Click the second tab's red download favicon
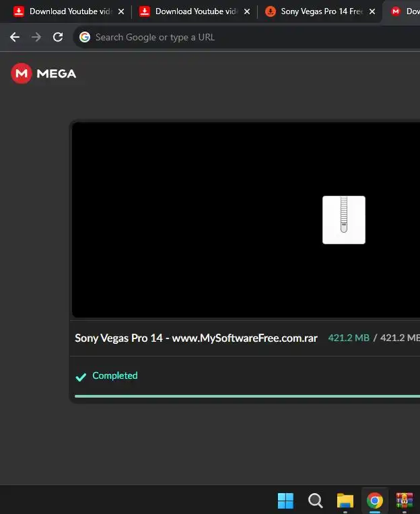Image resolution: width=420 pixels, height=514 pixels. 145,11
